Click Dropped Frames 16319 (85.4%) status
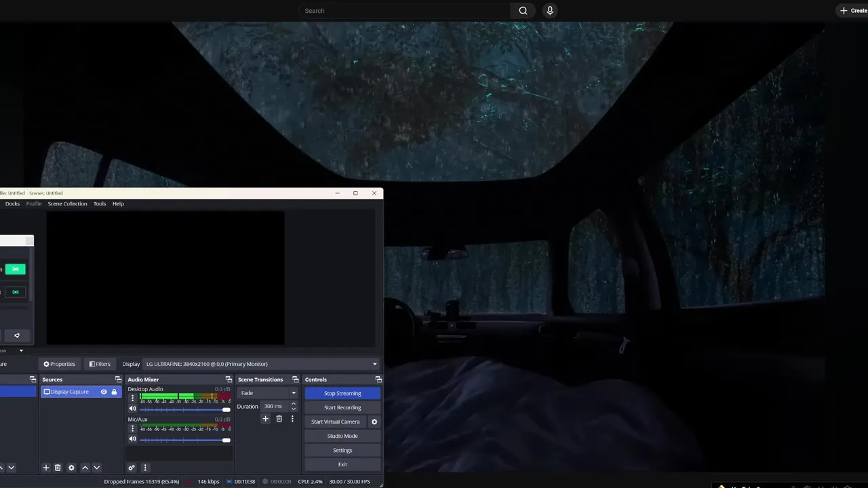 click(x=142, y=481)
